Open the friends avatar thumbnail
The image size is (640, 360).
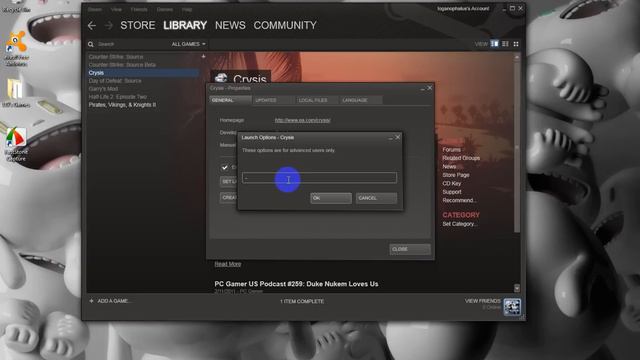[x=512, y=307]
